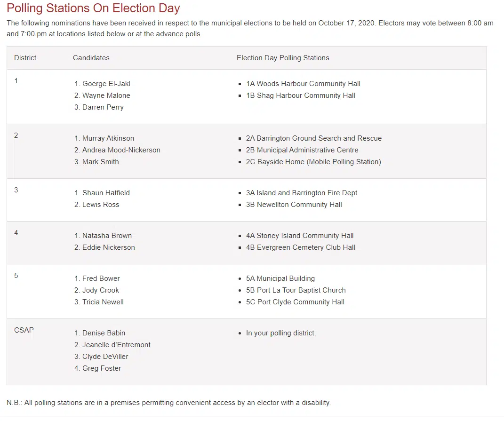Screen dimensions: 504x421
Task: Click on candidate Wayne Malone
Action: tap(106, 95)
